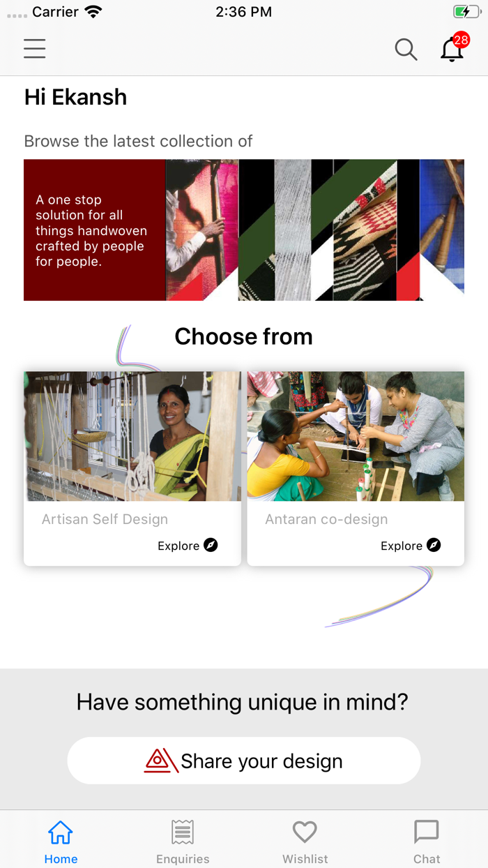The image size is (488, 868).
Task: Switch to the Wishlist tab label
Action: coord(305,859)
